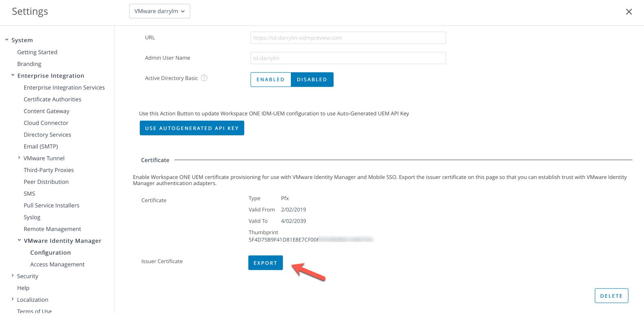This screenshot has width=644, height=323.
Task: Close the Settings dialog with X
Action: 629,12
